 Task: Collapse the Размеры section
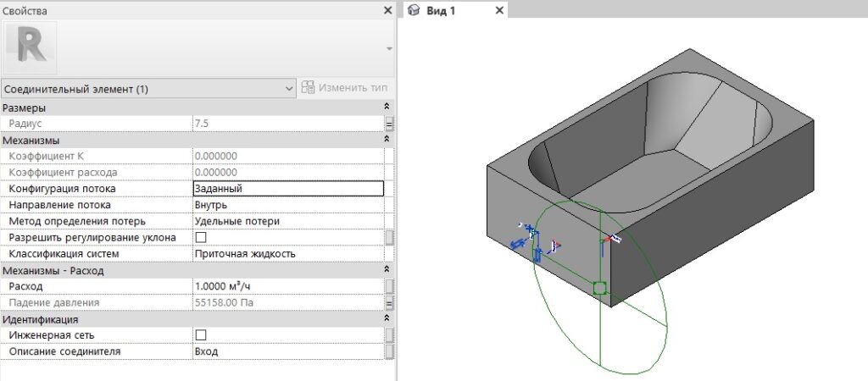[387, 107]
